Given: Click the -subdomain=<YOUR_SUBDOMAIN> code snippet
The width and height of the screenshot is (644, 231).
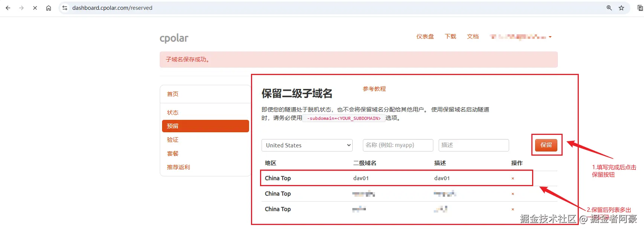Looking at the screenshot, I should point(344,118).
